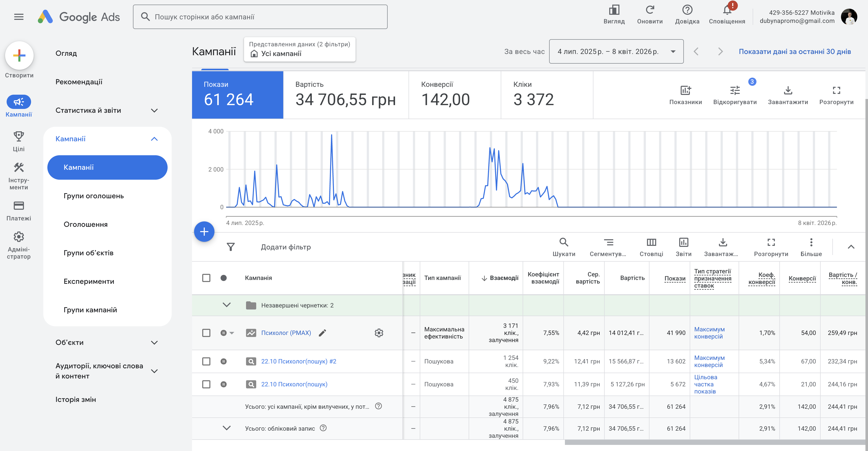The height and width of the screenshot is (451, 868).
Task: Open settings gear for Психолог (PMAX)
Action: pyautogui.click(x=379, y=333)
